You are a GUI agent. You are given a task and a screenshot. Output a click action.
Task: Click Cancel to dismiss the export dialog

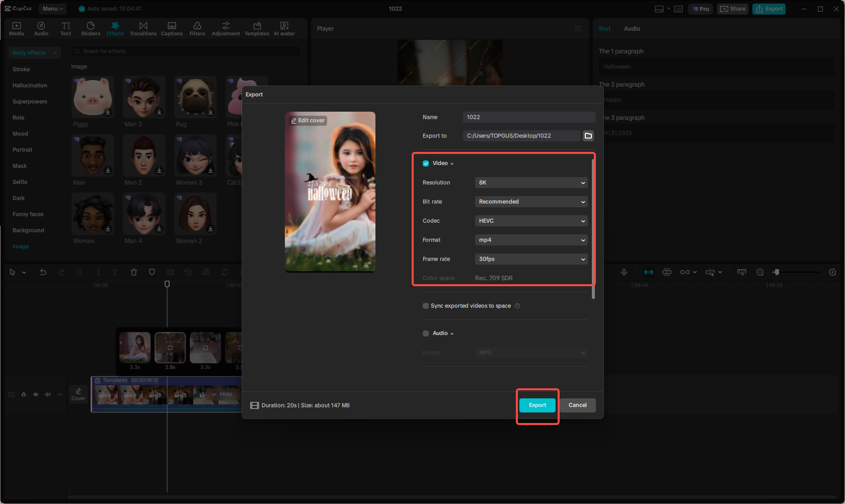(x=577, y=405)
